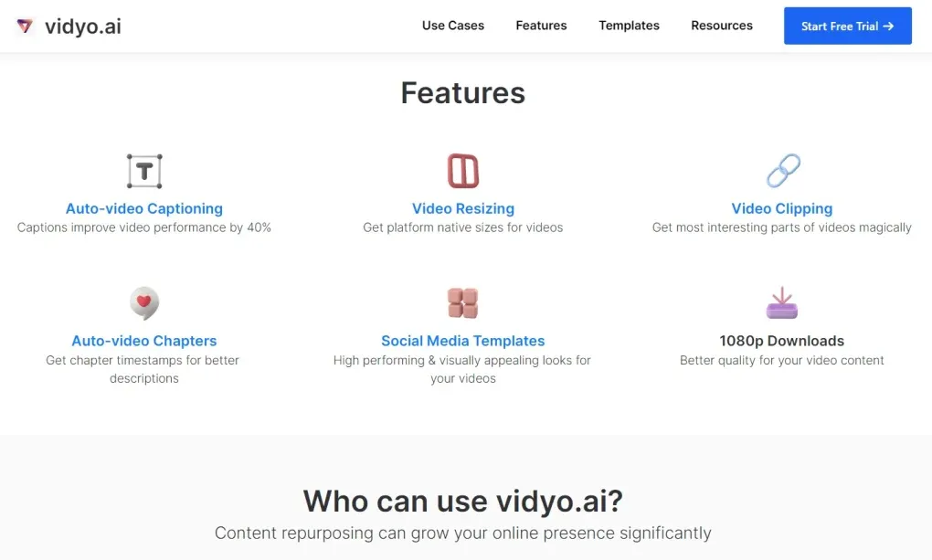Click the red Video Resizing panel icon
The height and width of the screenshot is (560, 932).
coord(463,171)
